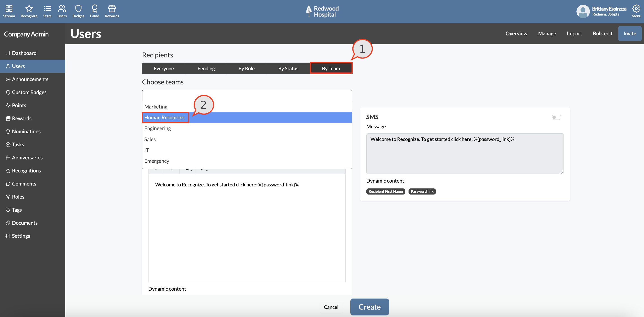Screen dimensions: 644x317
Task: Select the Pending recipients tab
Action: 206,68
